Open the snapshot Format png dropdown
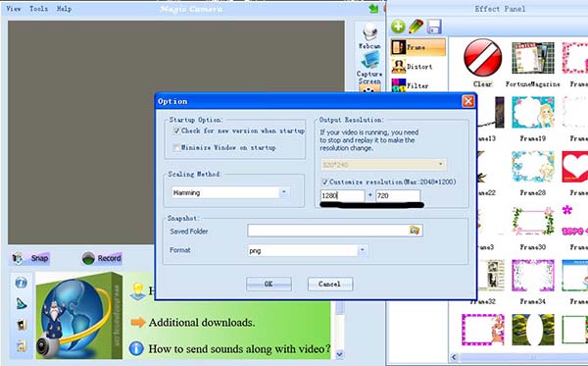 coord(363,250)
